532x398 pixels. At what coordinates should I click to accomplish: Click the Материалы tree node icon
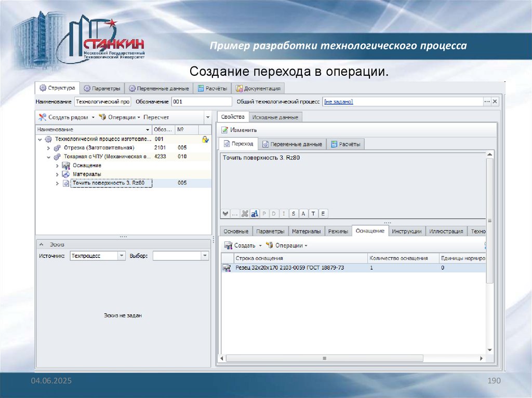coord(66,174)
